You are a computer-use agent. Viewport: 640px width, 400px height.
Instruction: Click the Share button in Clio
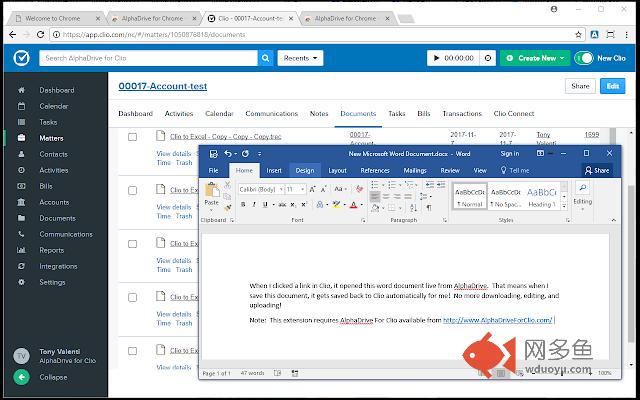580,86
